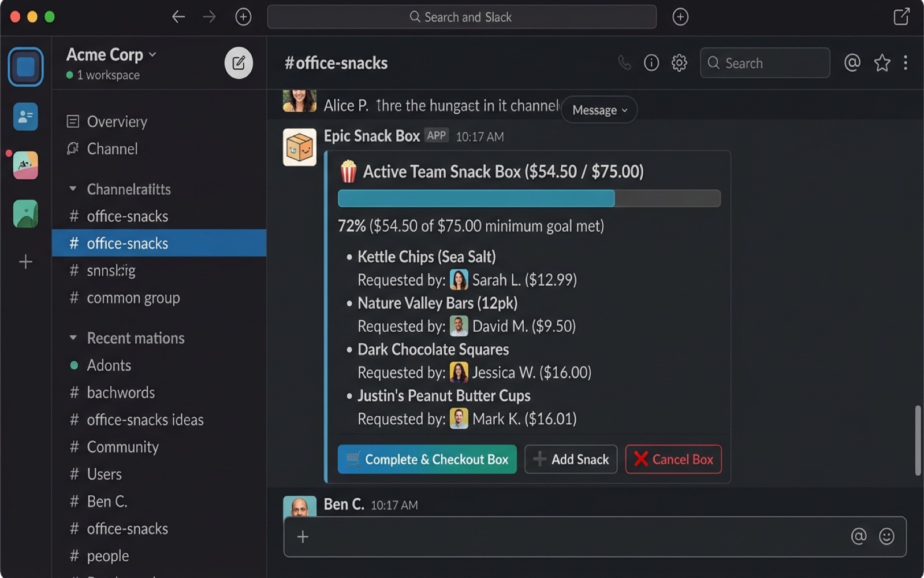Image resolution: width=924 pixels, height=578 pixels.
Task: Add a workspace with sidebar plus
Action: (25, 262)
